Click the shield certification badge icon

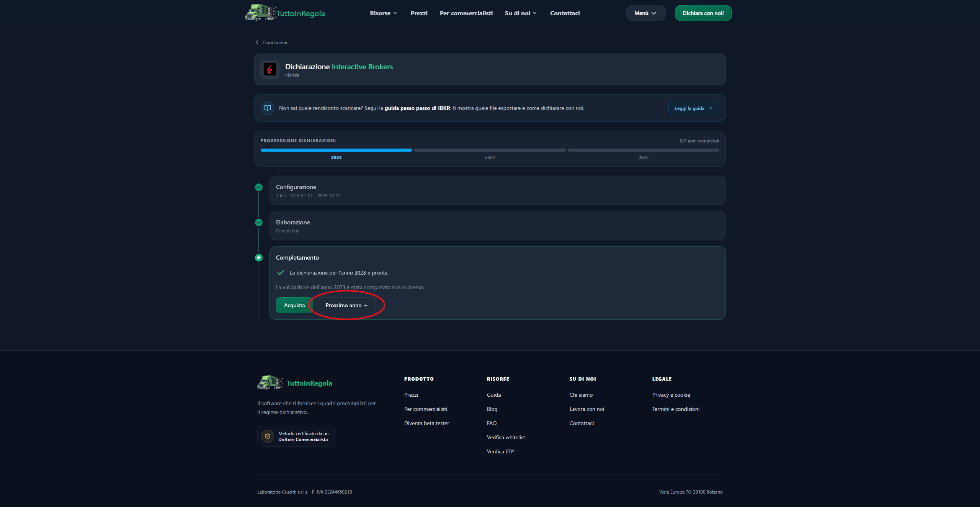click(x=268, y=436)
